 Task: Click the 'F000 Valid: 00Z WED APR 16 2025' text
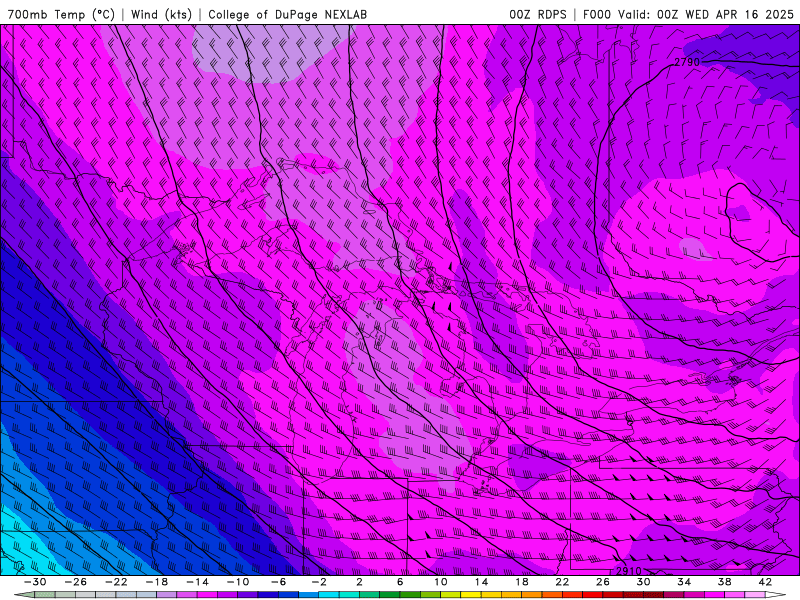(688, 14)
